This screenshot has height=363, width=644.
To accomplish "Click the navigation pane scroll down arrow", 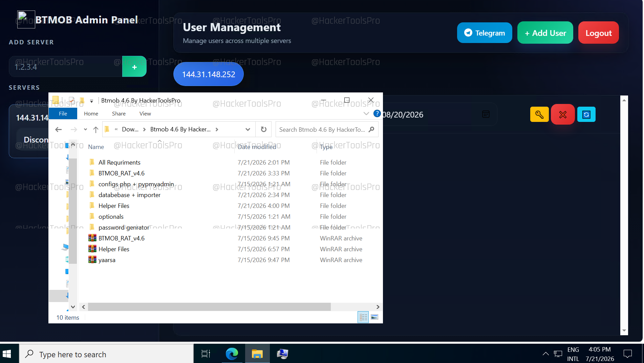I will click(73, 307).
